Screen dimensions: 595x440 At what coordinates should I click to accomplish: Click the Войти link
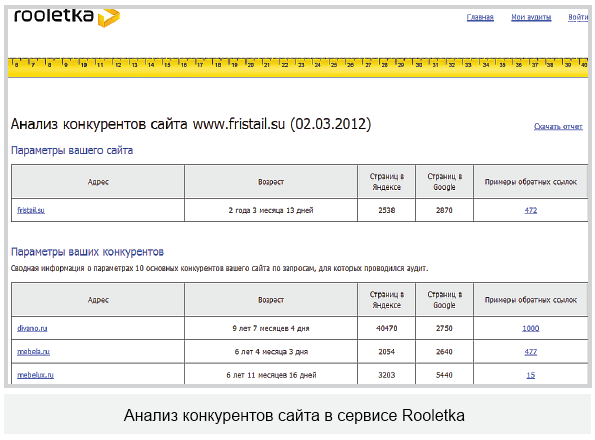(x=578, y=17)
